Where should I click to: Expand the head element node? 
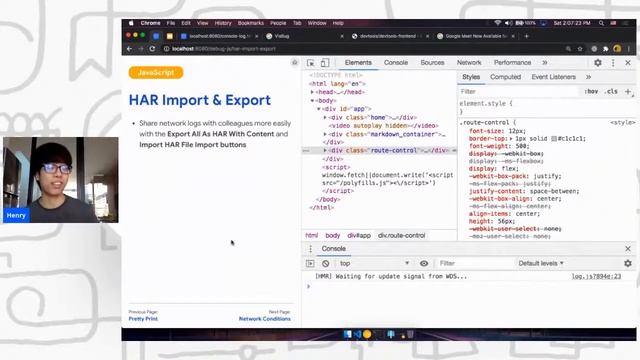[312, 92]
